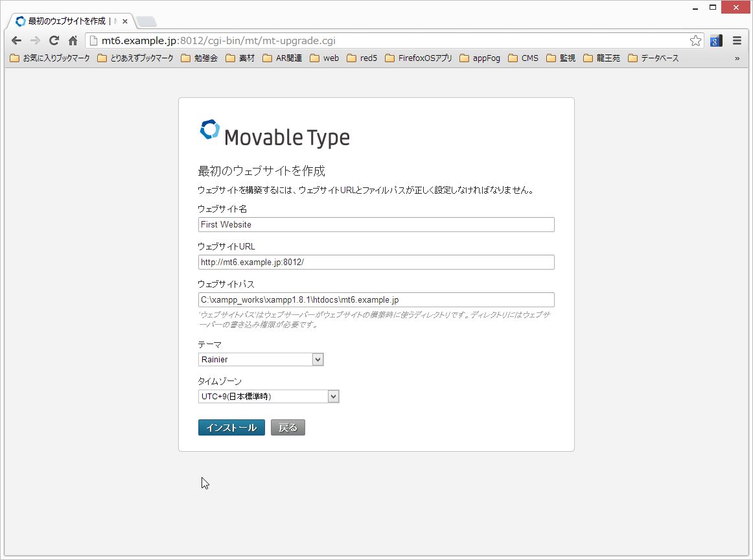
Task: Click the ウェブサイトパス label text
Action: pyautogui.click(x=226, y=284)
